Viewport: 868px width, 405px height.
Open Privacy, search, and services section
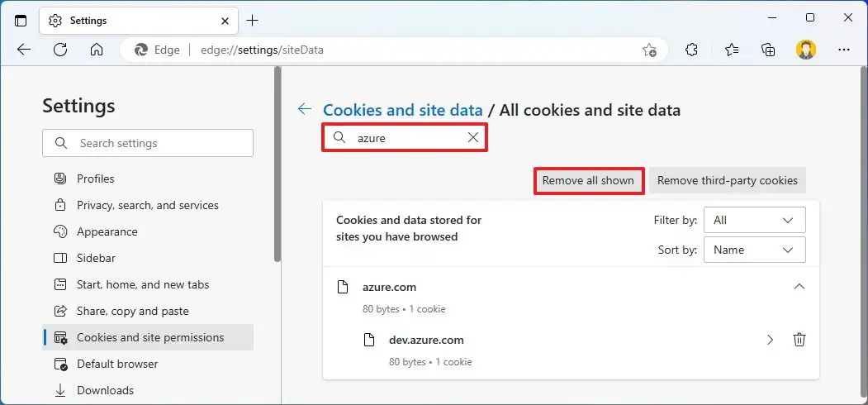point(148,205)
